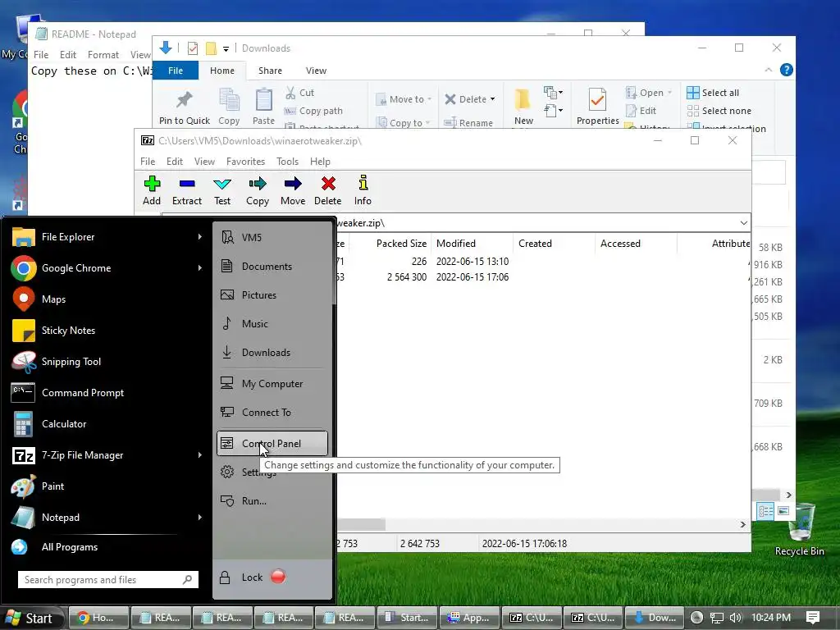Open the notification center icon on taskbar

click(x=813, y=618)
